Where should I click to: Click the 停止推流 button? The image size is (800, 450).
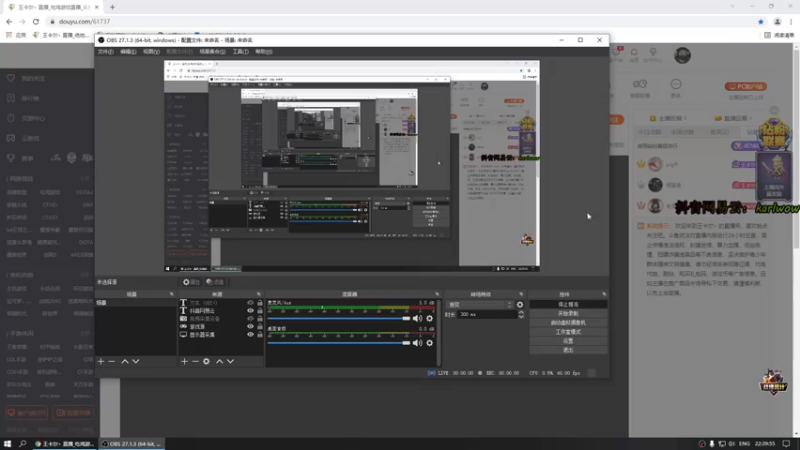568,304
